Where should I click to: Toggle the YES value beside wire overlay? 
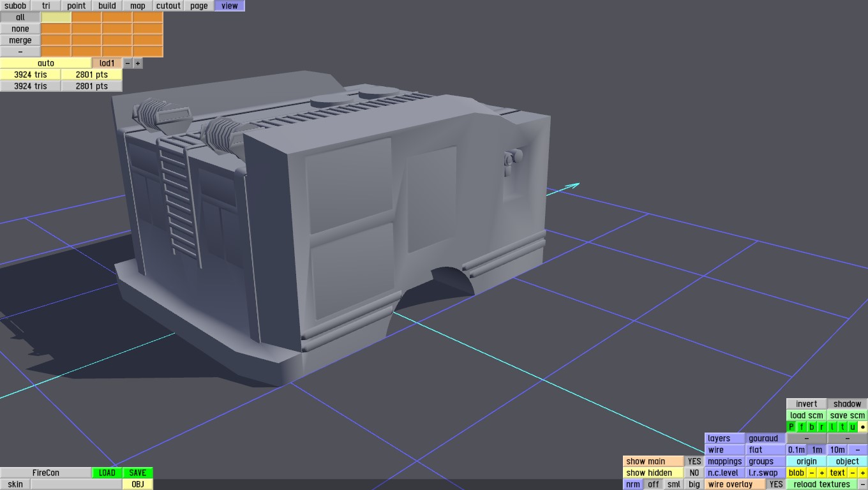(x=776, y=484)
